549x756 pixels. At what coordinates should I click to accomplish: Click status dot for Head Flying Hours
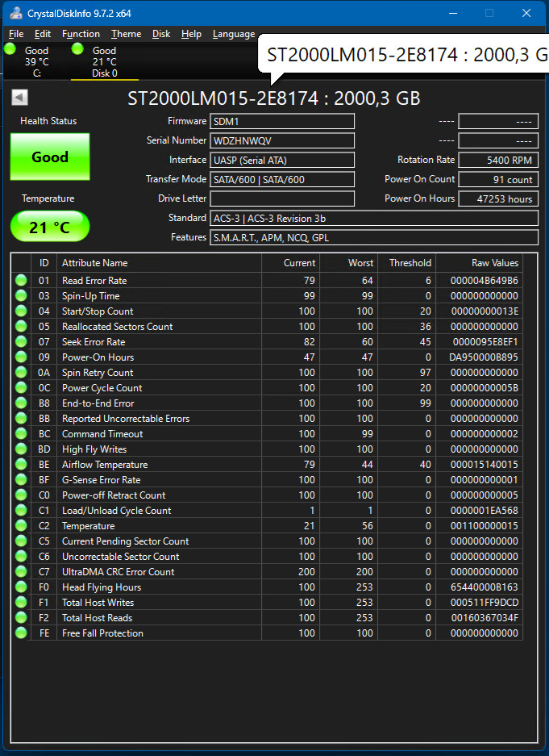(x=21, y=587)
